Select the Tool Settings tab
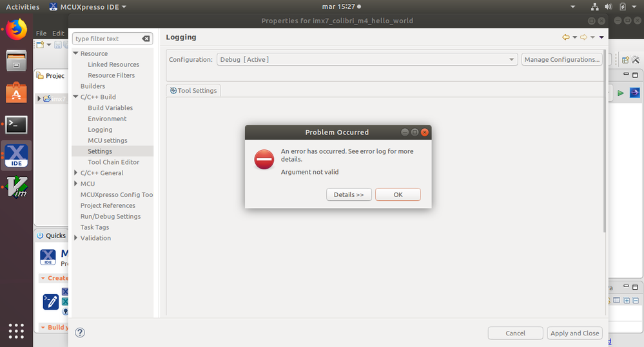This screenshot has height=347, width=644. 193,91
